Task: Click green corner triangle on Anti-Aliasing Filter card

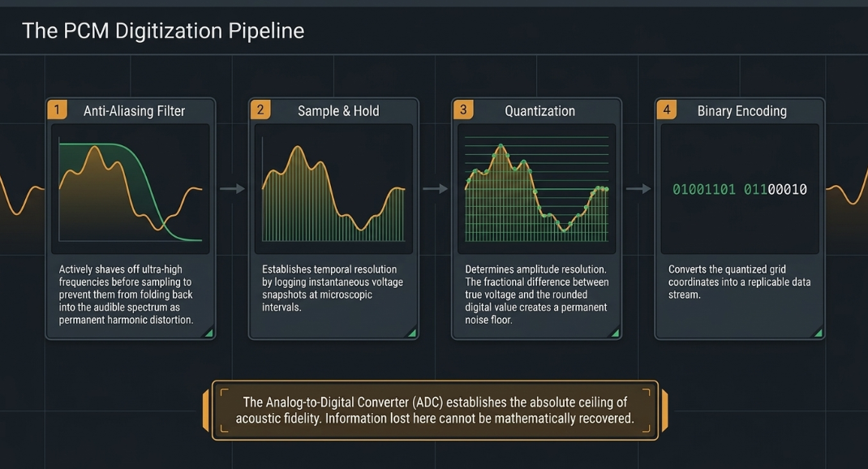Action: (x=209, y=333)
